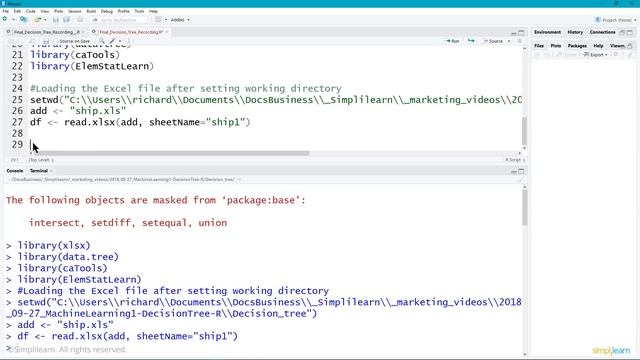Maximize the source editor pane

click(521, 33)
